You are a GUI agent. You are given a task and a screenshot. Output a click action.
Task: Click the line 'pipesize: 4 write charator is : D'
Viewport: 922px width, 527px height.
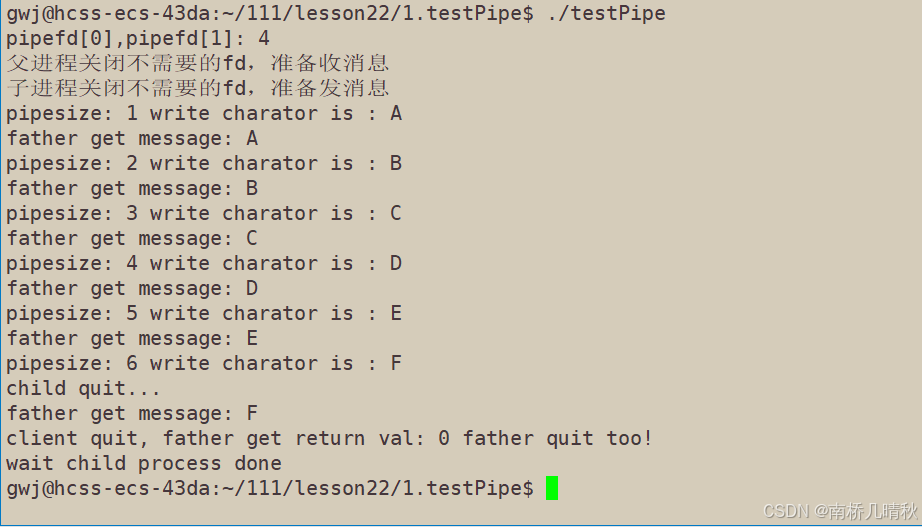tap(204, 263)
